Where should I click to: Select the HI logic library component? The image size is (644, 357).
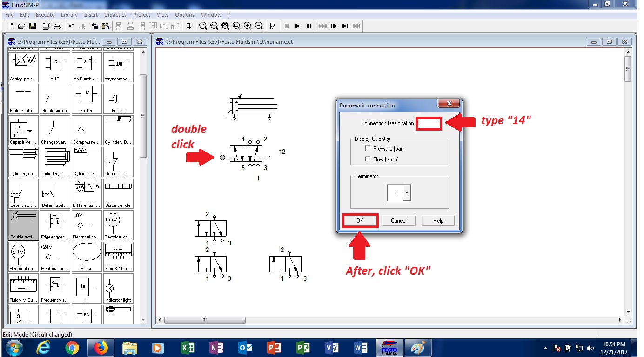pos(87,288)
